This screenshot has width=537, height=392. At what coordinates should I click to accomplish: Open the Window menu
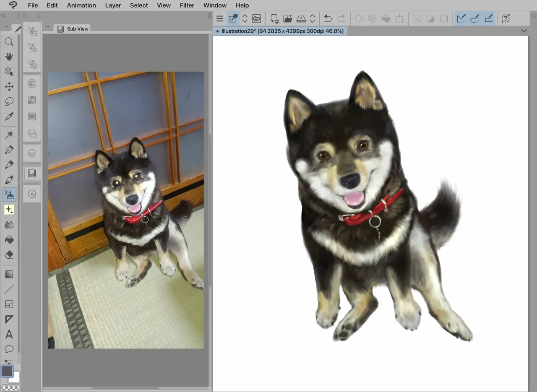tap(215, 5)
